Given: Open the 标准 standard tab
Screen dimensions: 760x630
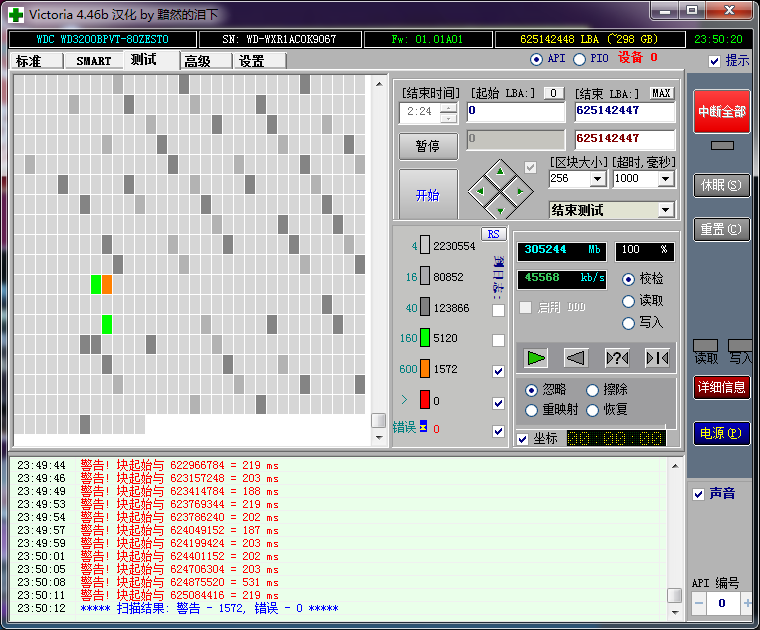Looking at the screenshot, I should coord(37,61).
